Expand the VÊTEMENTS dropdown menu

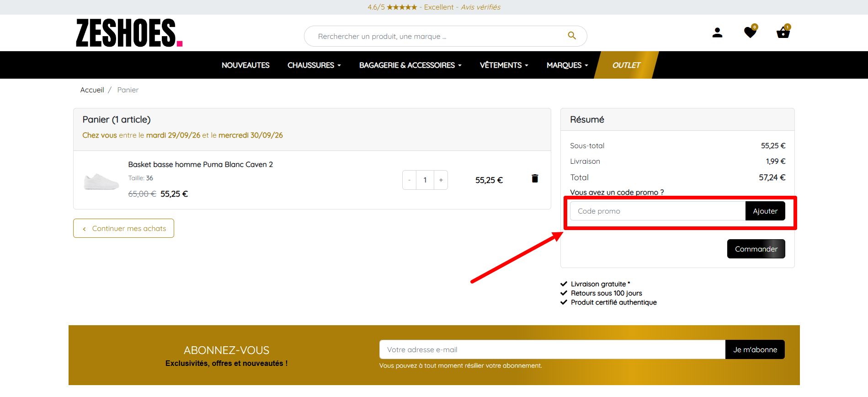pos(504,65)
